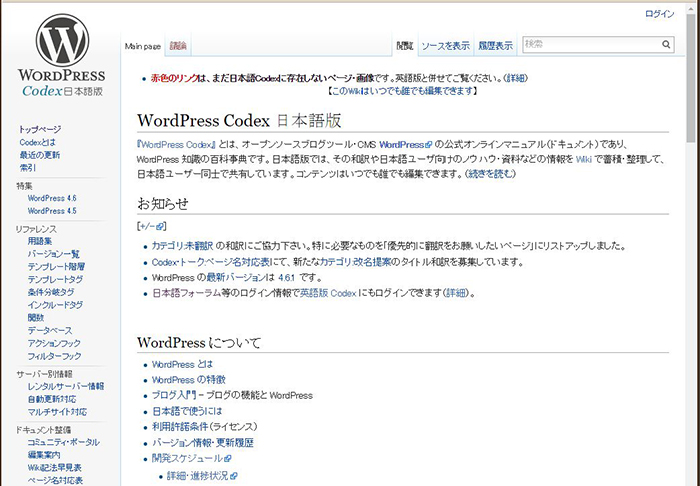The height and width of the screenshot is (486, 700).
Task: Open the ログイン link
Action: point(659,14)
